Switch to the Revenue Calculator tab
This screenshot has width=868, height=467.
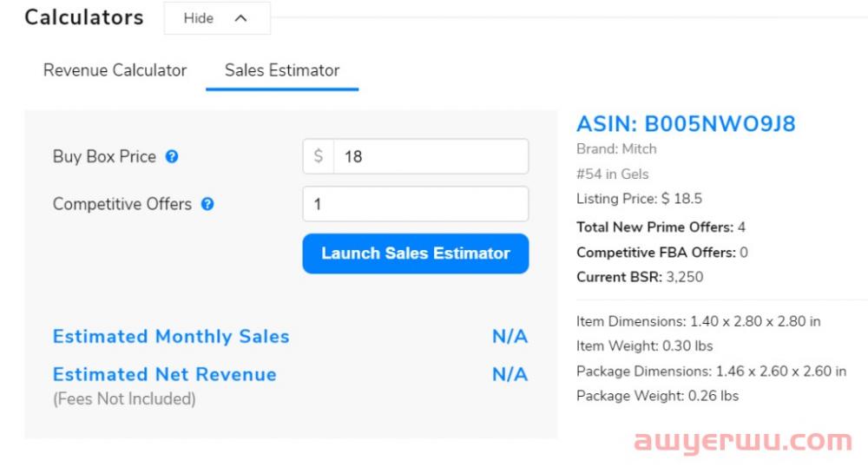(x=115, y=70)
